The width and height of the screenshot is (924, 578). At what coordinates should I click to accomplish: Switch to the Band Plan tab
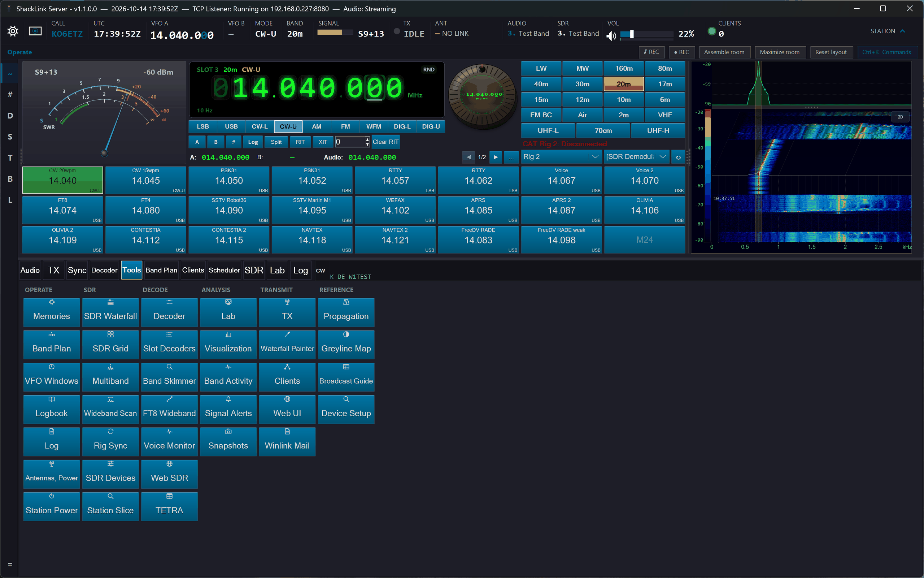pos(161,270)
